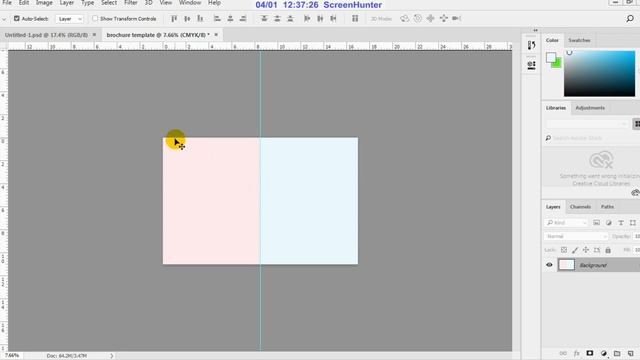
Task: Click the shape layer filter icon
Action: (x=633, y=222)
